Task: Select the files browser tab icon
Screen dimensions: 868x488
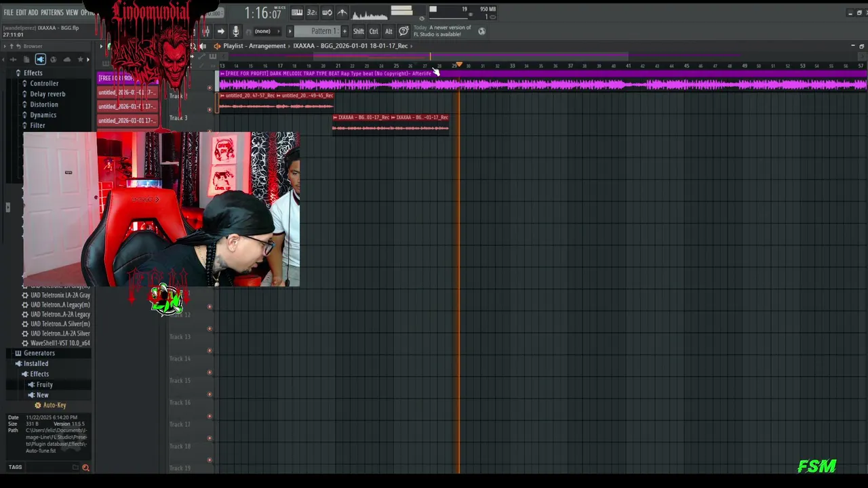Action: click(26, 60)
